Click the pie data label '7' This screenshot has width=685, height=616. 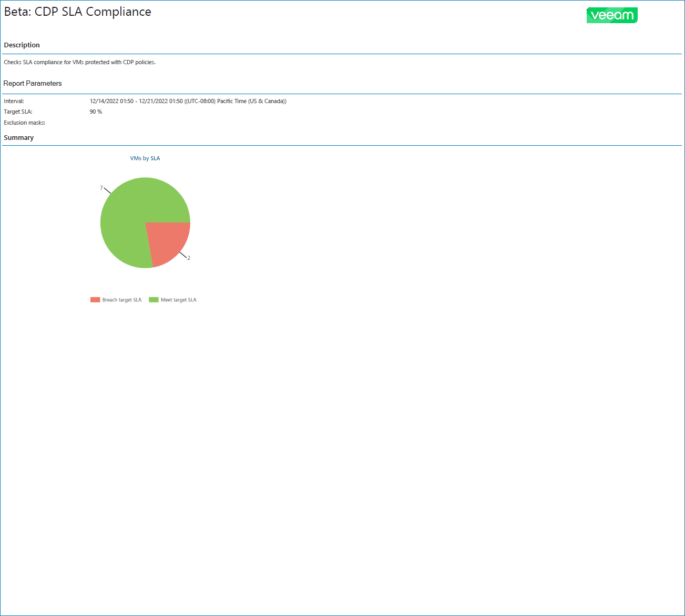coord(101,188)
